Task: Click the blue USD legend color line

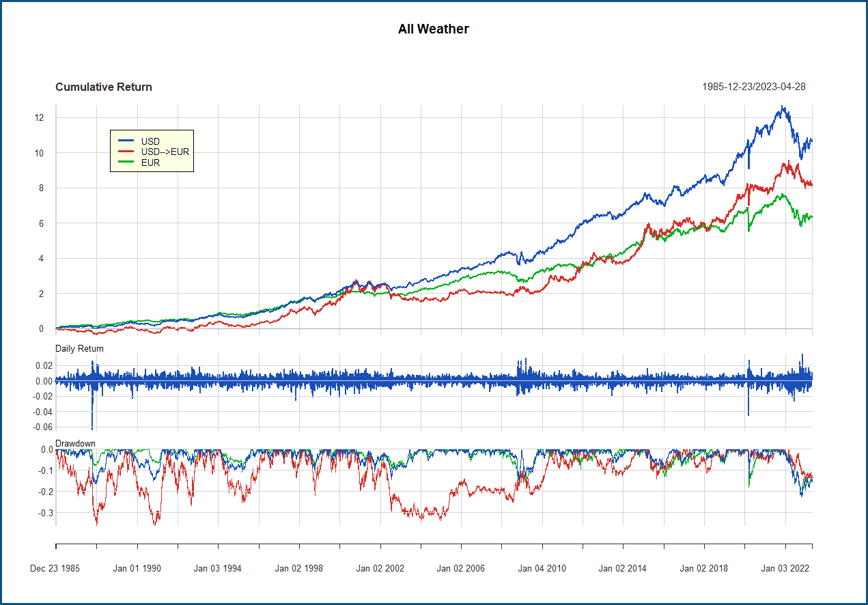Action: (125, 141)
